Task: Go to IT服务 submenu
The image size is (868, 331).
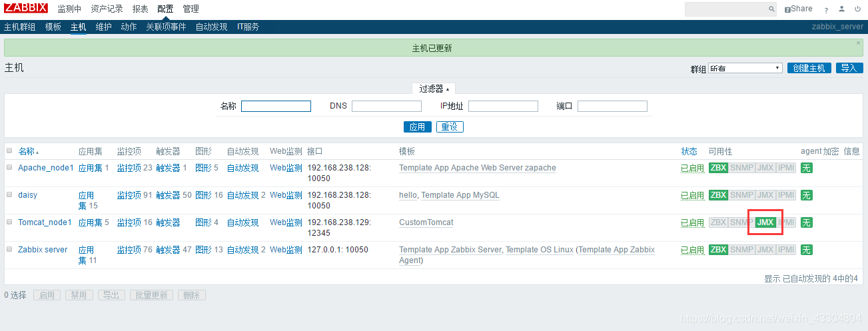Action: 248,27
